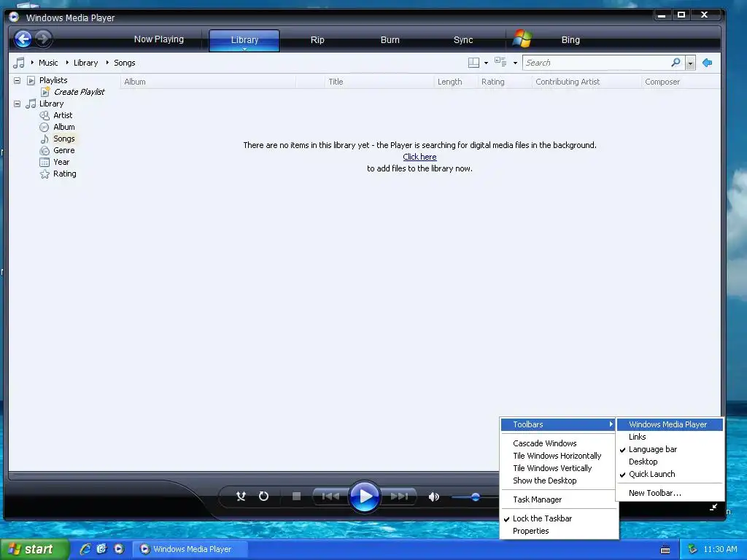747x560 pixels.
Task: Collapse the Library tree node
Action: pyautogui.click(x=18, y=104)
